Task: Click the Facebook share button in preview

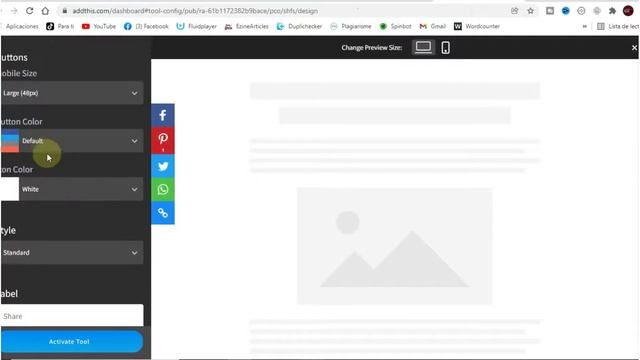Action: point(163,115)
